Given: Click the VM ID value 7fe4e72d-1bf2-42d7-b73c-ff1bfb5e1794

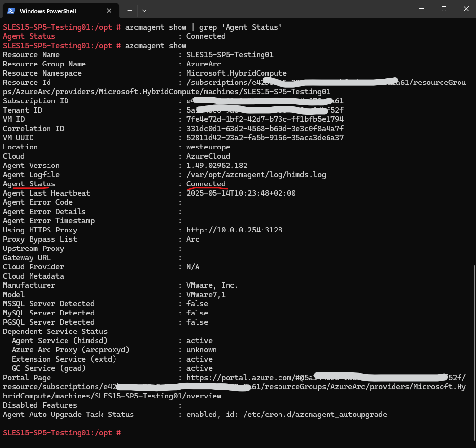Looking at the screenshot, I should click(265, 119).
